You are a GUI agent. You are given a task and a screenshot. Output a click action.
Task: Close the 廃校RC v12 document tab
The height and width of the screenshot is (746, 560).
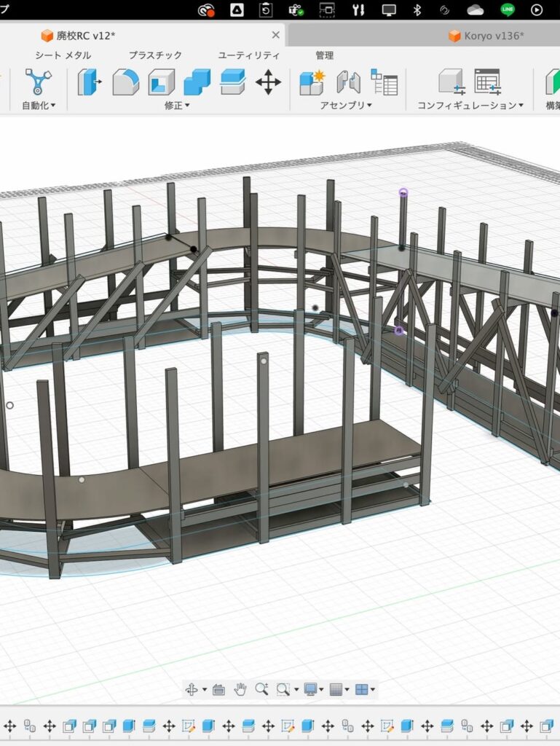click(275, 35)
